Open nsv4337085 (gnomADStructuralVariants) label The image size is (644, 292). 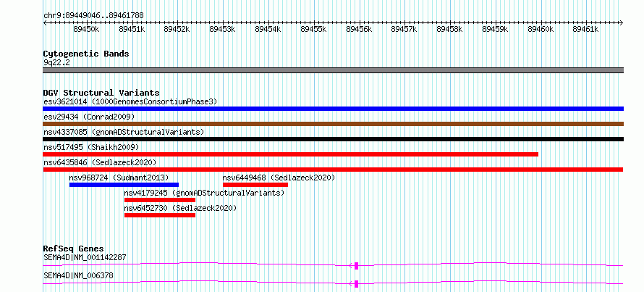click(124, 132)
